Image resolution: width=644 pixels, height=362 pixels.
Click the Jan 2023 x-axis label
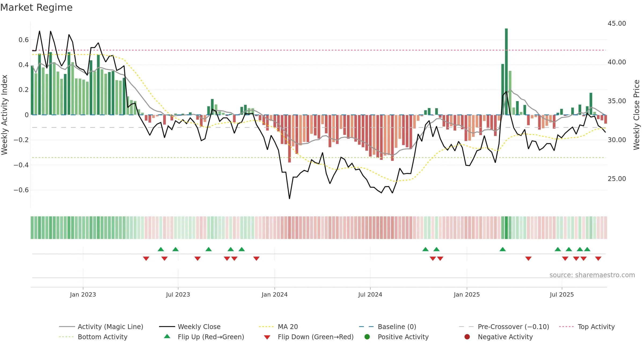click(x=83, y=294)
